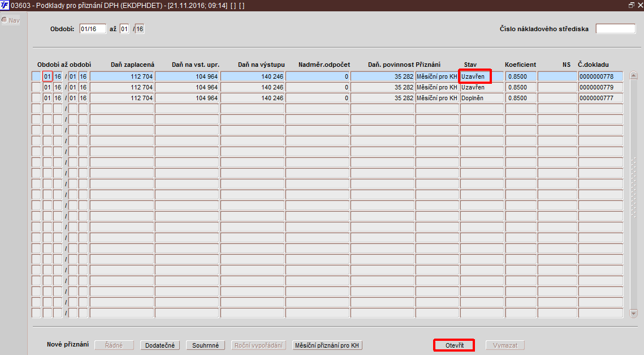Select the Doplněn status cell
Screen dimensions: 644x355
(x=482, y=98)
